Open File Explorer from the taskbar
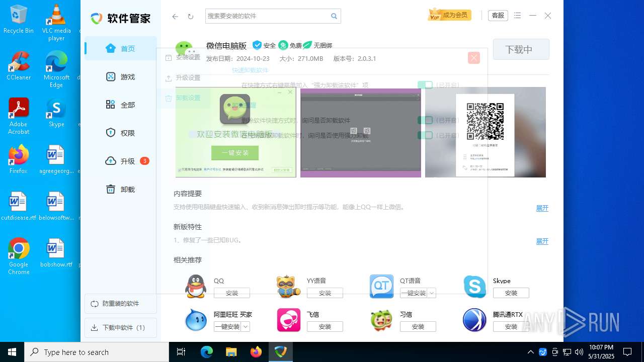Viewport: 644px width, 362px height. point(231,352)
